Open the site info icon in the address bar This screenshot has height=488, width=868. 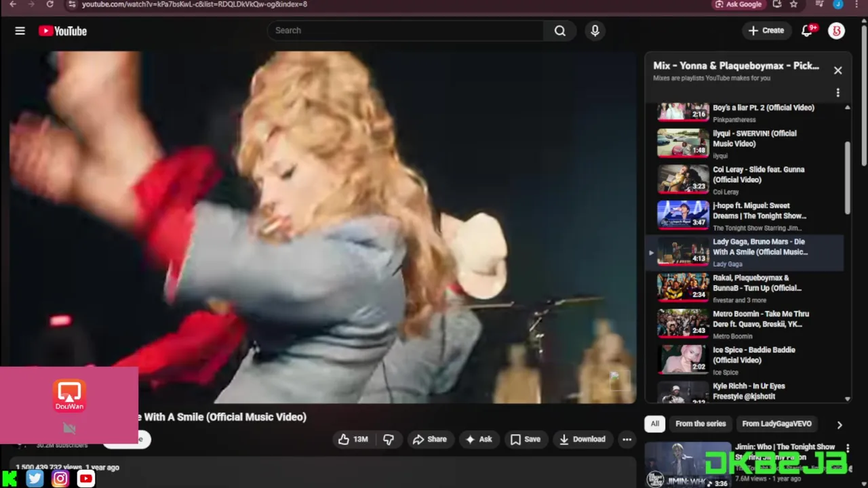pos(72,4)
